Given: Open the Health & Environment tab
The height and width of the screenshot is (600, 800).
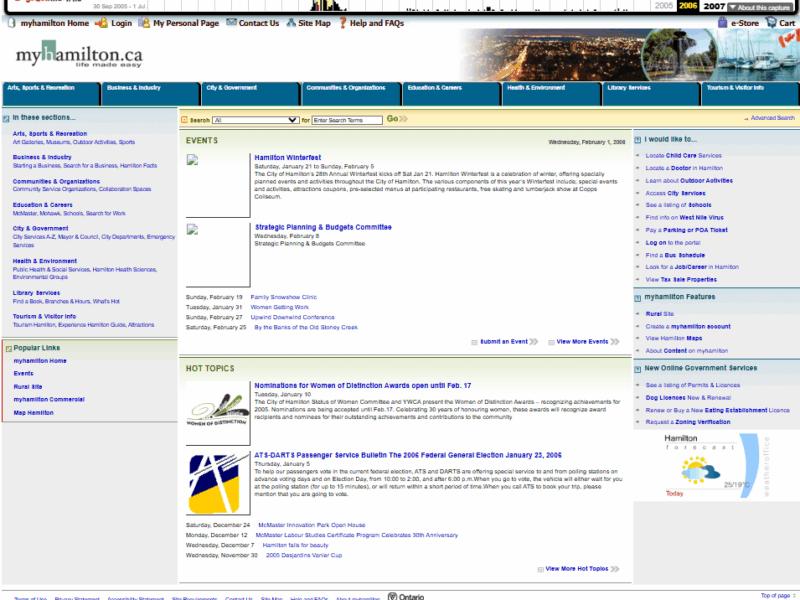Looking at the screenshot, I should pyautogui.click(x=551, y=93).
